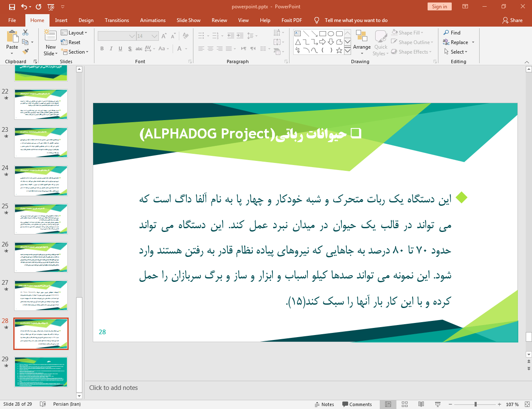Click the Sign in button
This screenshot has width=532, height=409.
pos(439,7)
